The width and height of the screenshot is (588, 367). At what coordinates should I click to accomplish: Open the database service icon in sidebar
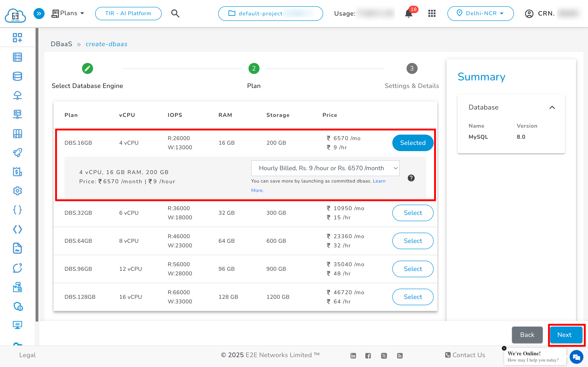click(17, 76)
